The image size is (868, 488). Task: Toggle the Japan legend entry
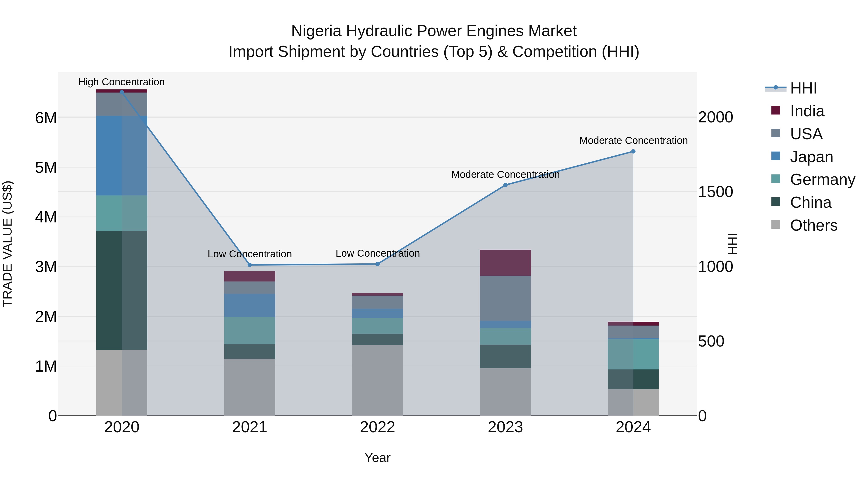click(802, 157)
